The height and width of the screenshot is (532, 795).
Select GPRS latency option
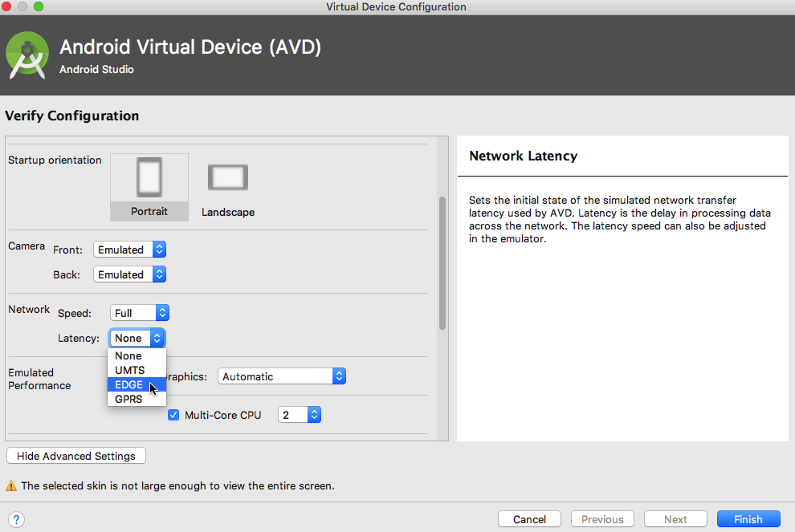tap(129, 399)
